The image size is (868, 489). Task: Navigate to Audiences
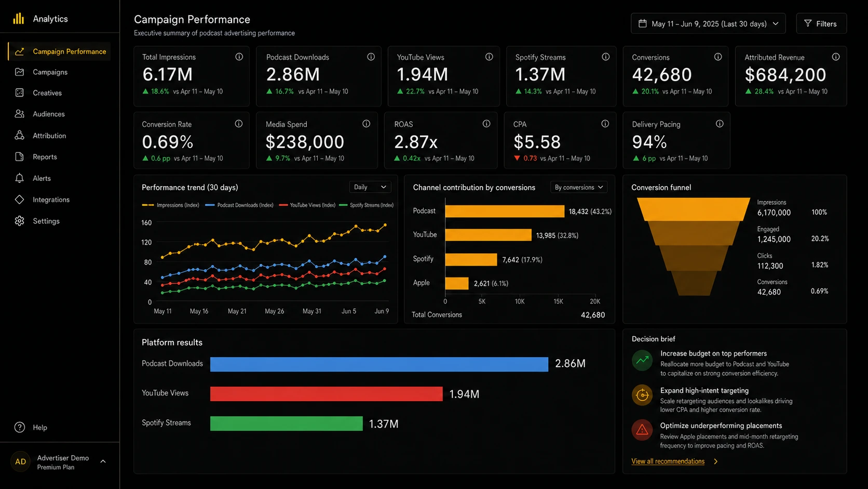pyautogui.click(x=49, y=114)
